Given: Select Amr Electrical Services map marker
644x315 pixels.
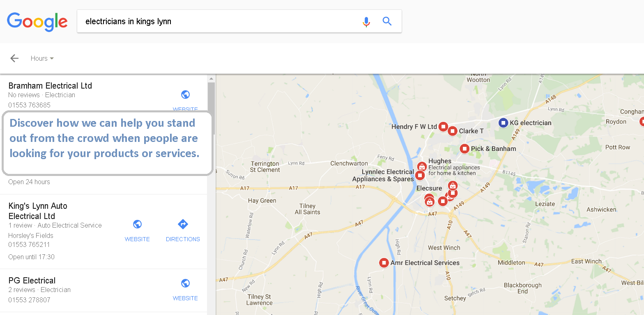Looking at the screenshot, I should [x=384, y=263].
